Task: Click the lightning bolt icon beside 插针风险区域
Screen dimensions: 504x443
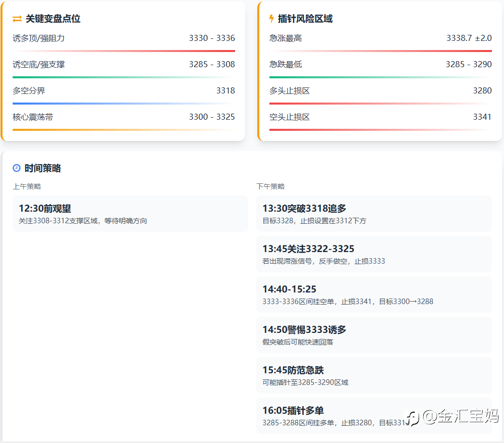Action: tap(271, 19)
